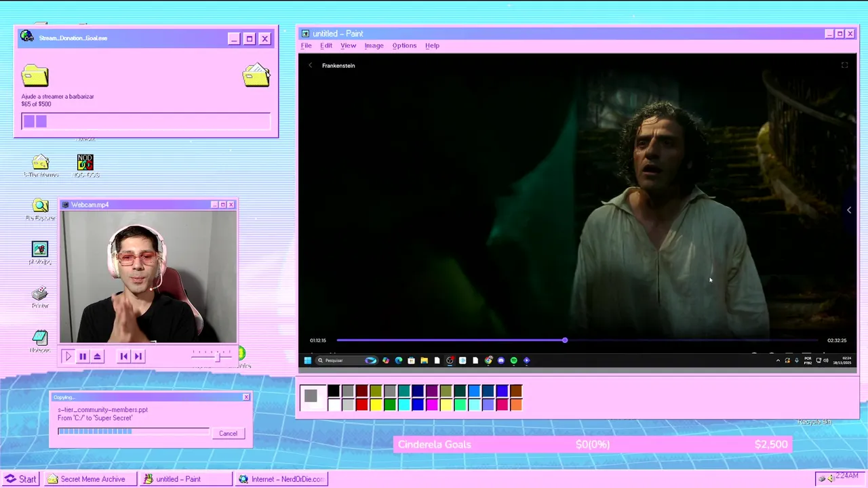Switch to untitled - Paint taskbar item

point(185,479)
